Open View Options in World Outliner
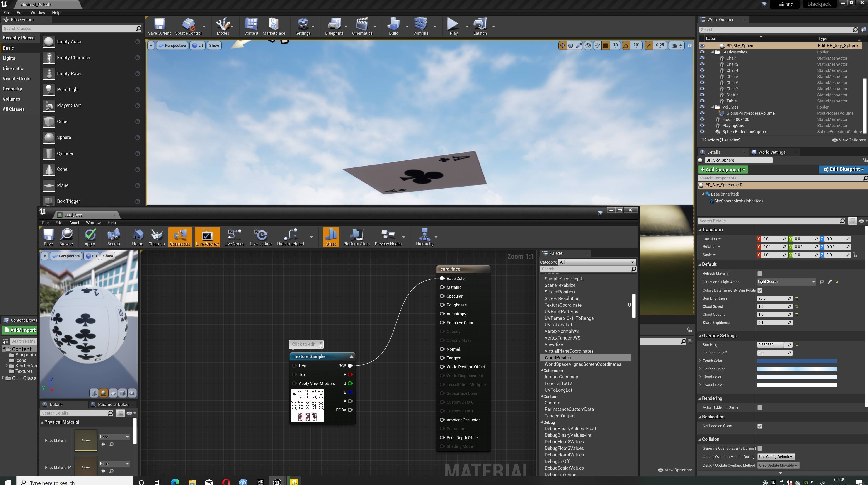The image size is (868, 485). coord(849,140)
